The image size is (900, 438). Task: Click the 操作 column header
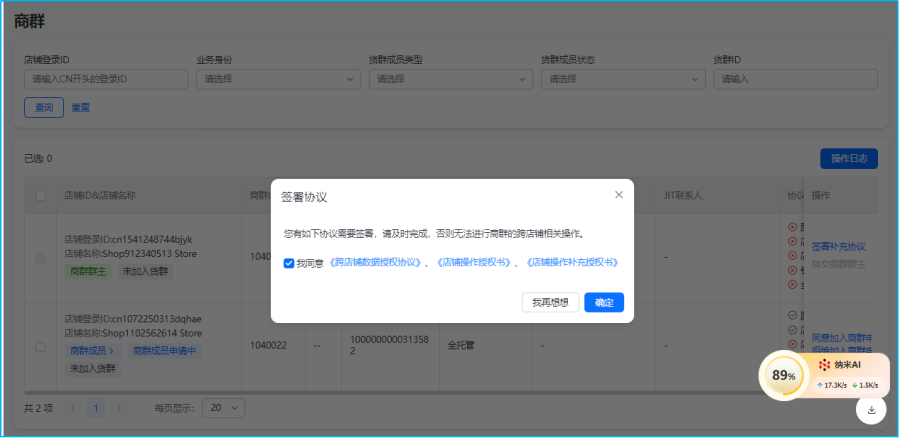(820, 196)
